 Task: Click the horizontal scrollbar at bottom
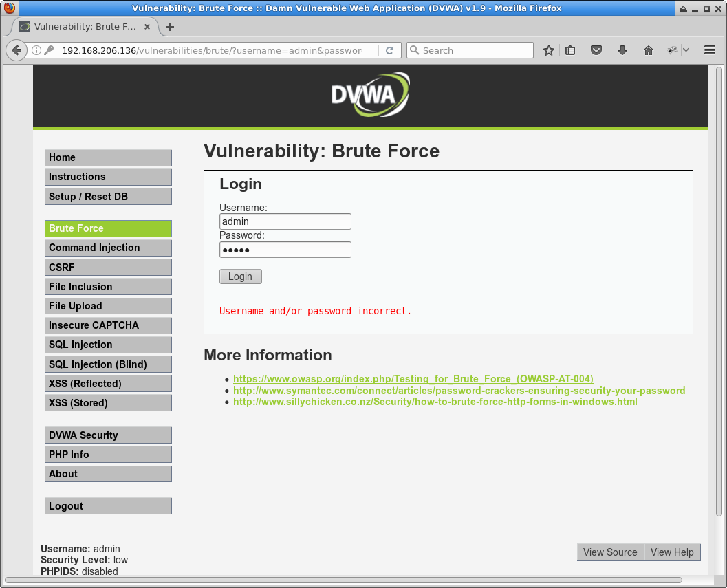pos(343,580)
